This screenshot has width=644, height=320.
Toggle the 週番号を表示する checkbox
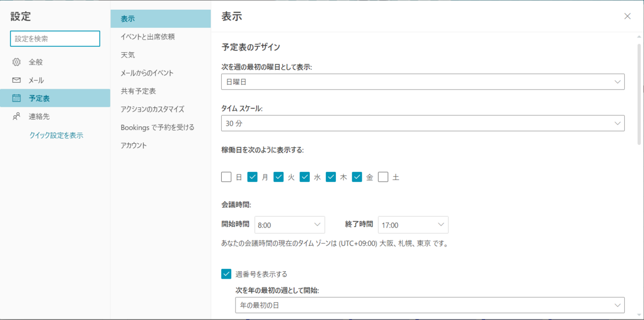click(226, 274)
